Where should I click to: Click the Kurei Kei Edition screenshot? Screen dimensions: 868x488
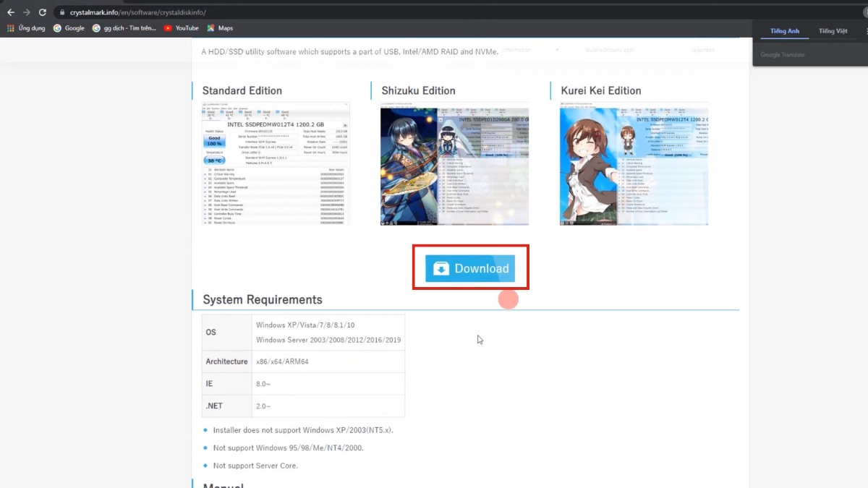[634, 166]
